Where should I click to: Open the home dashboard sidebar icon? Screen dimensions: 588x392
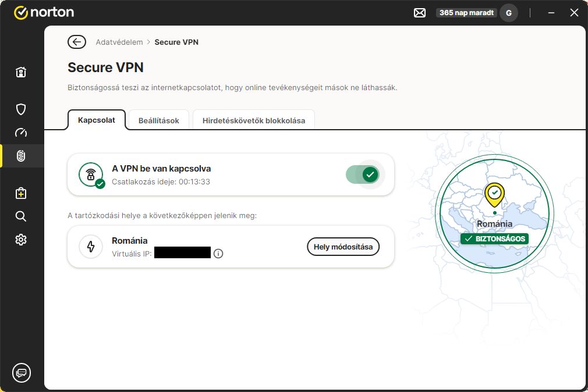21,72
